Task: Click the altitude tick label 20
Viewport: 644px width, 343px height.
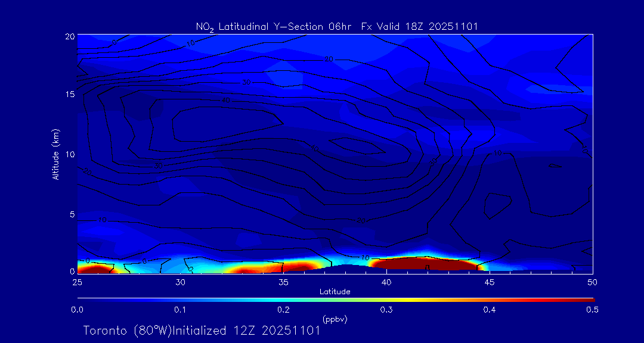Action: click(x=68, y=36)
